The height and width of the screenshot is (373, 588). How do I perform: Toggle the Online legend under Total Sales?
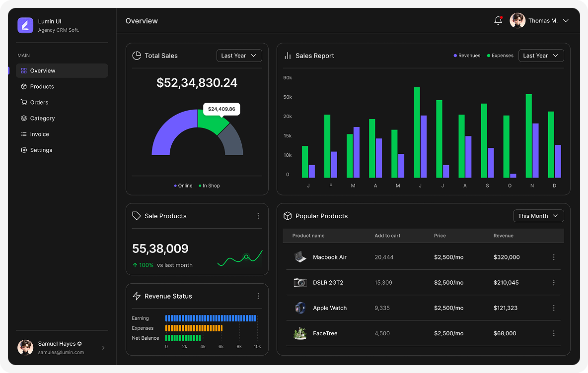point(183,186)
